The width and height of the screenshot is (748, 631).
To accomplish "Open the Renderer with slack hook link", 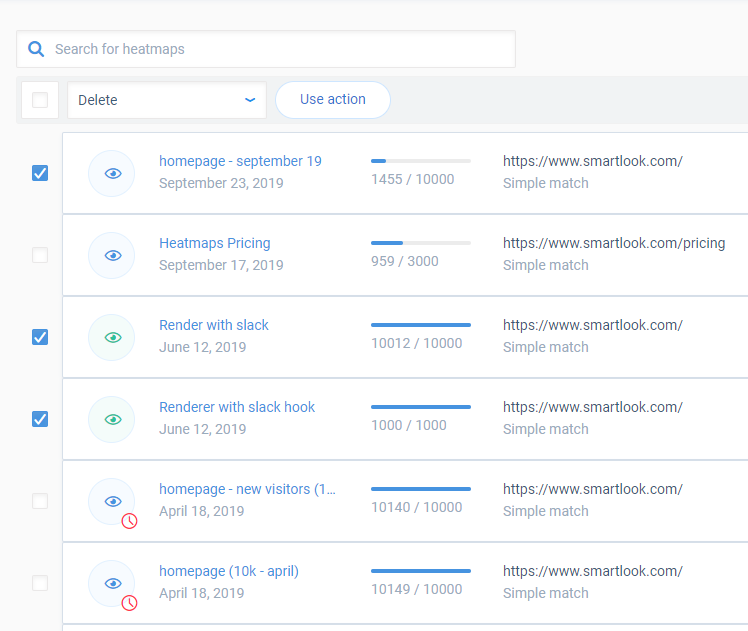I will pyautogui.click(x=237, y=407).
